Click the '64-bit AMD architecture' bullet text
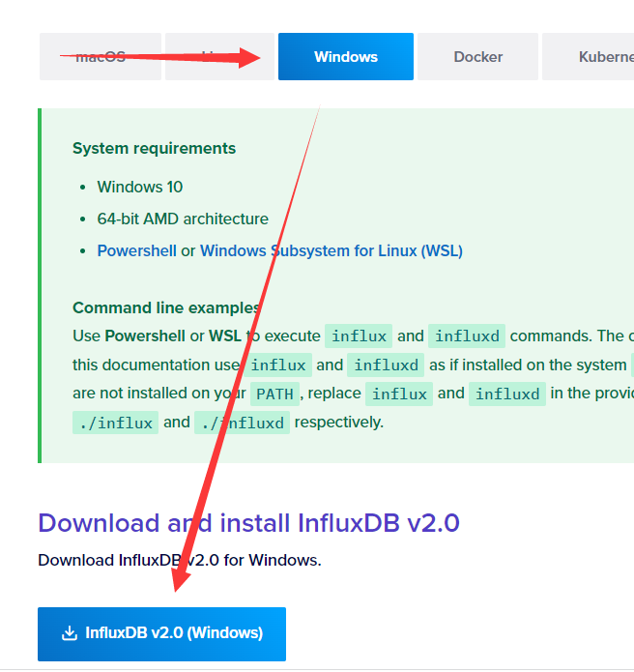 point(183,219)
